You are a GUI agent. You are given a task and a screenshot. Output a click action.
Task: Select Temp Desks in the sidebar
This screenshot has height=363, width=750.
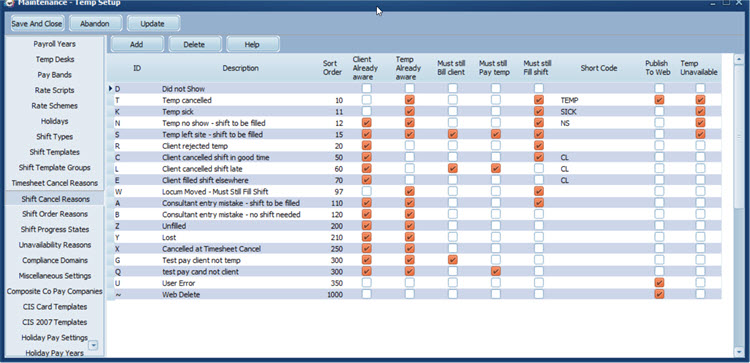pos(55,59)
